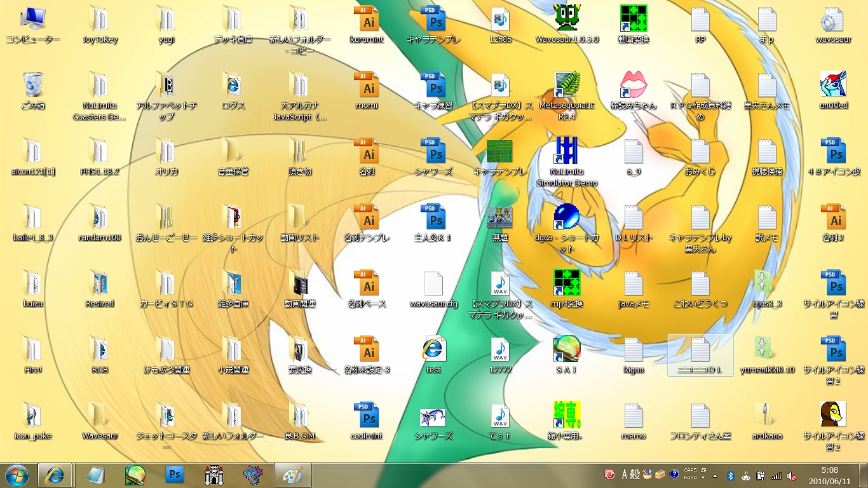
Task: Open the taskbar clock showing 5:08
Action: 829,475
